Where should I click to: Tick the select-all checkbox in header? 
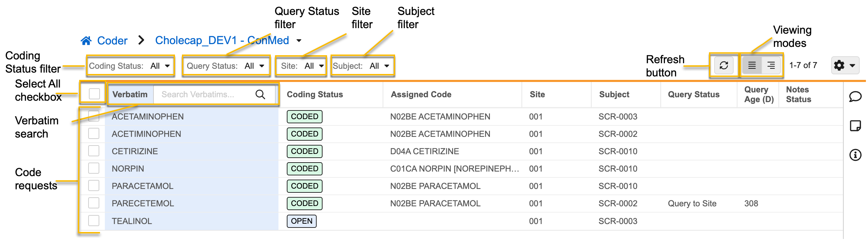[94, 94]
